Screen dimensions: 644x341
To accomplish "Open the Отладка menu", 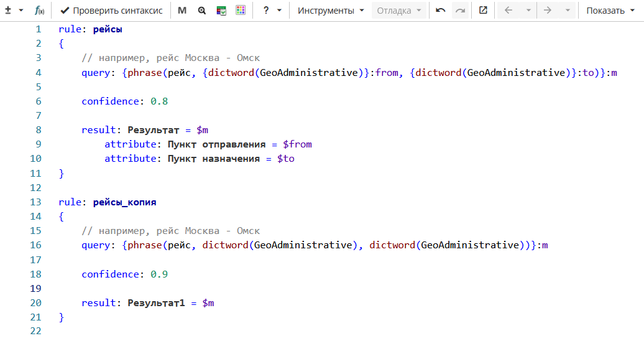I will [x=399, y=11].
